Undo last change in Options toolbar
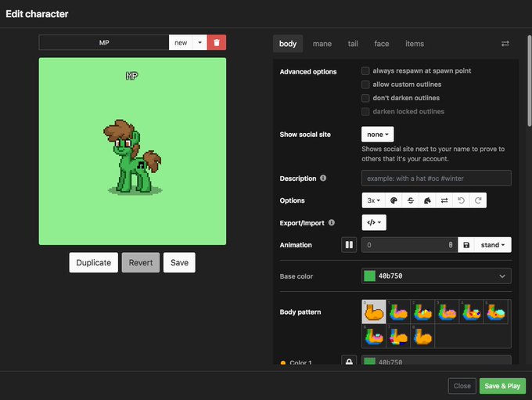This screenshot has height=400, width=532. coord(461,200)
